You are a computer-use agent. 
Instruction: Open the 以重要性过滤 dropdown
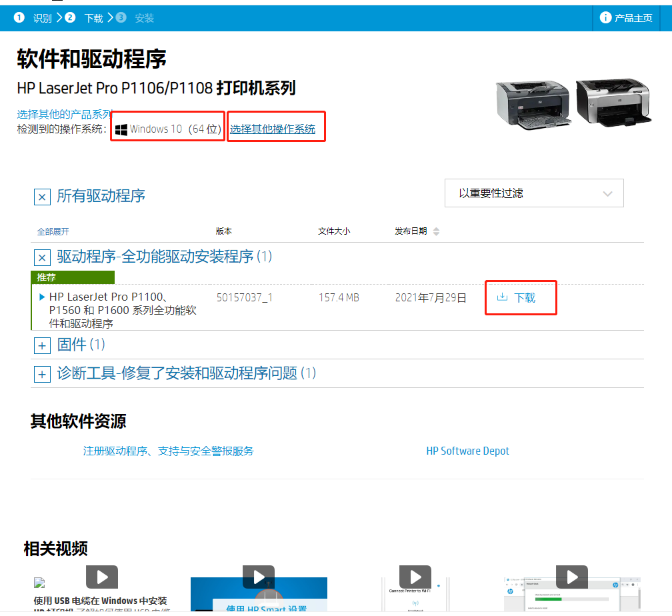[534, 193]
